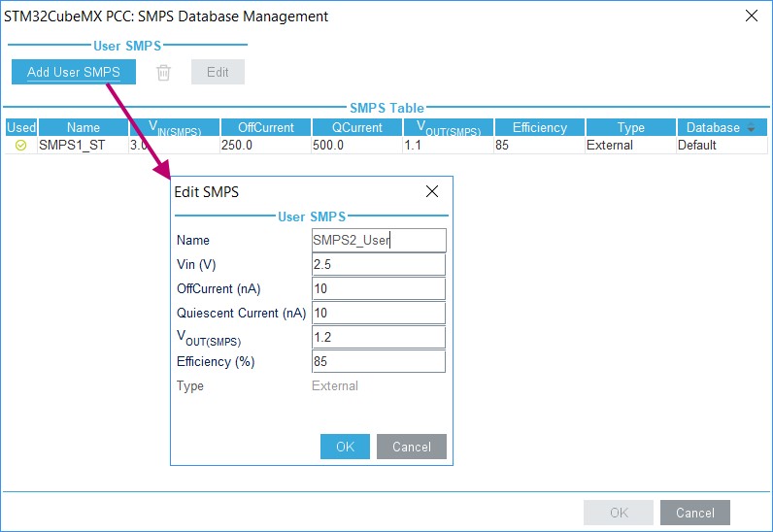Confirm Edit SMPS dialog with OK

(345, 447)
